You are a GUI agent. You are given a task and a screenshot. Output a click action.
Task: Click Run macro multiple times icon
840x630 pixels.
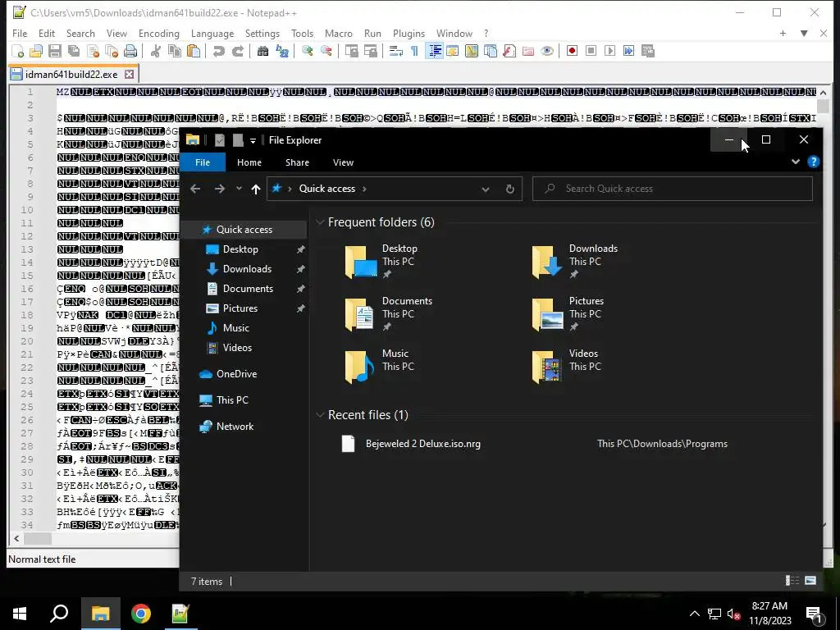(x=628, y=51)
